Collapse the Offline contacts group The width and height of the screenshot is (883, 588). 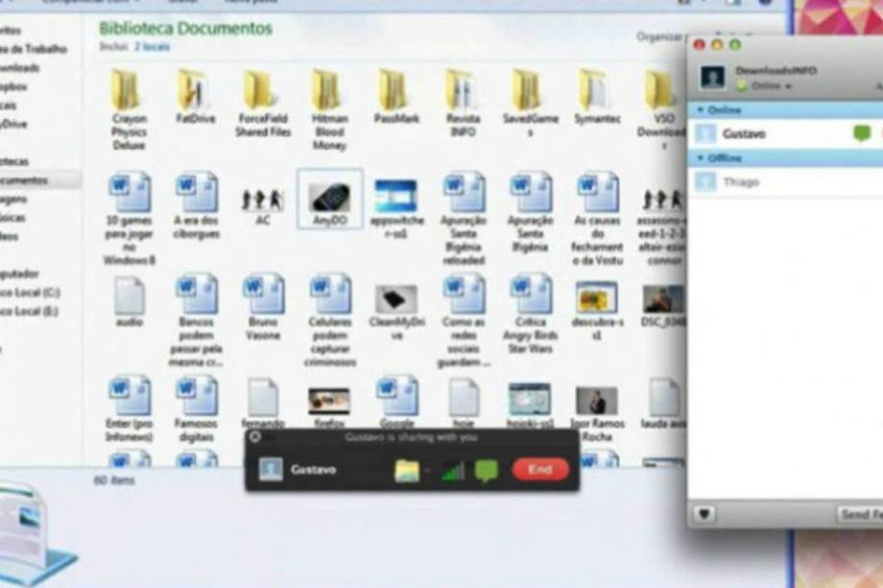tap(701, 157)
